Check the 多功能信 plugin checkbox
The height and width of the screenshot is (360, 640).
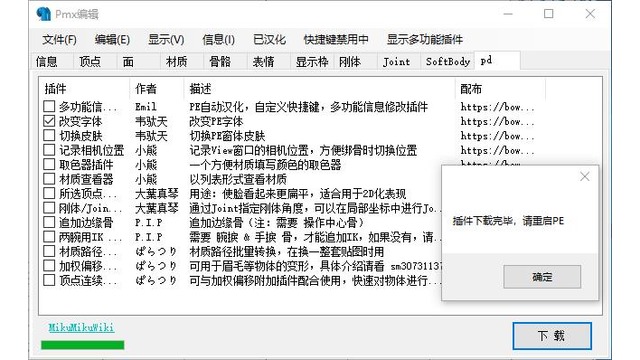point(49,107)
